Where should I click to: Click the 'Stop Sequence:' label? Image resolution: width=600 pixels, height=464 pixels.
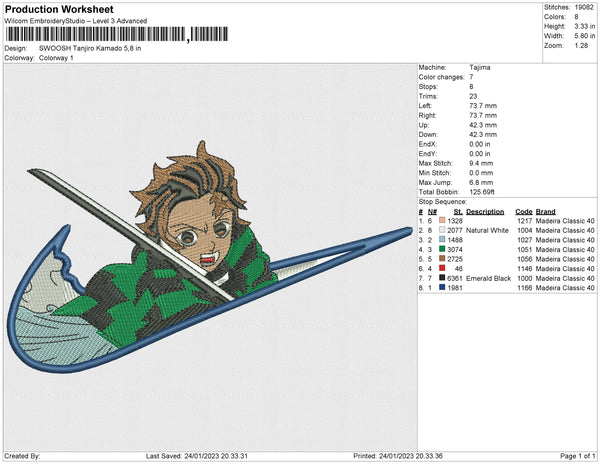tap(443, 202)
